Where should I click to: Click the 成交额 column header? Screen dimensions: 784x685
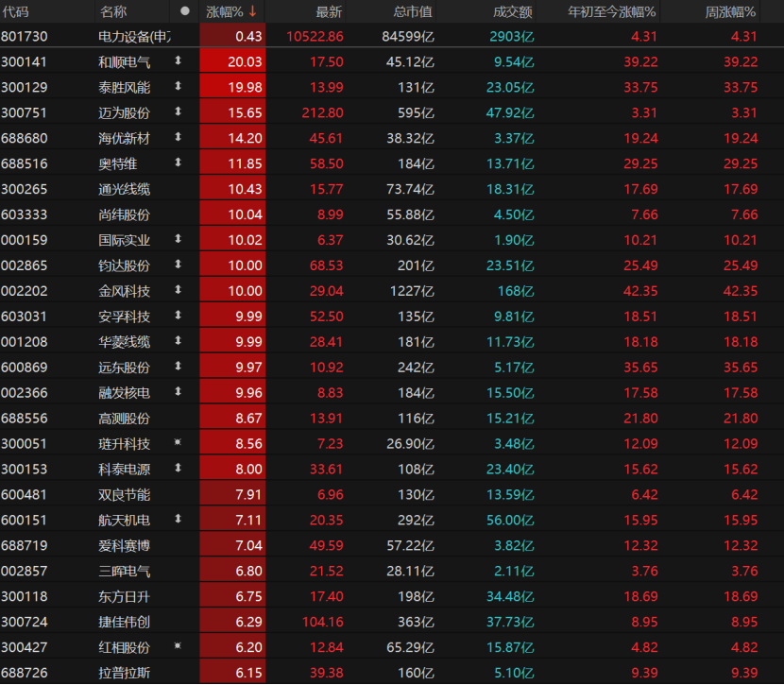point(513,11)
